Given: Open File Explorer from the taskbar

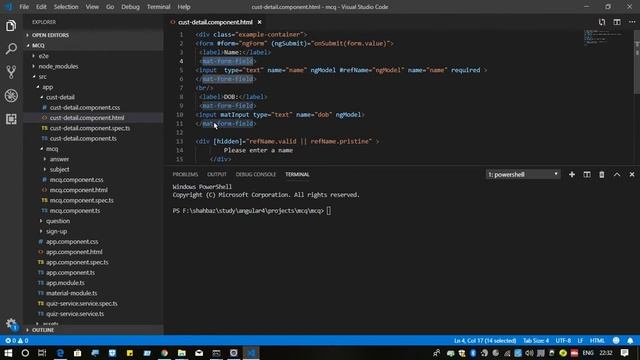Looking at the screenshot, I should [182, 353].
